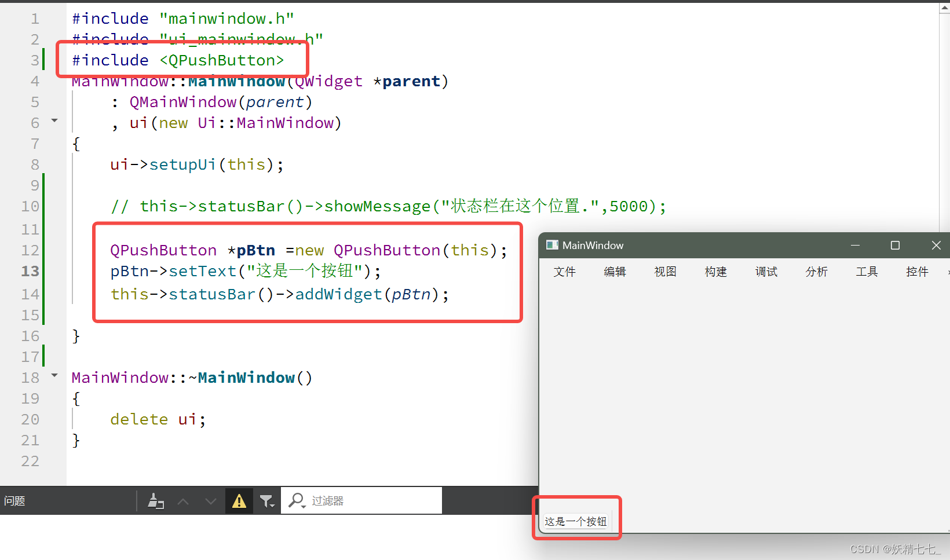Close the MainWindow window
The width and height of the screenshot is (950, 560).
[936, 246]
